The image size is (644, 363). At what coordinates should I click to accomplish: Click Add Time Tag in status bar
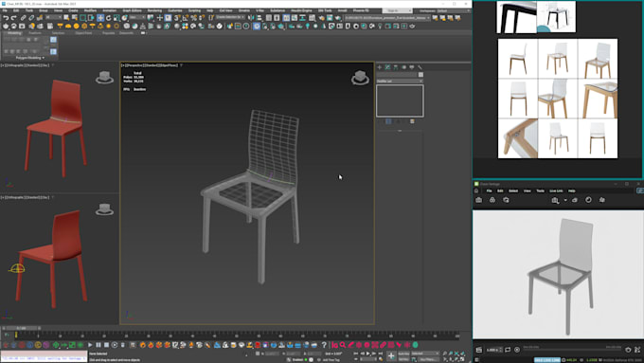point(331,360)
